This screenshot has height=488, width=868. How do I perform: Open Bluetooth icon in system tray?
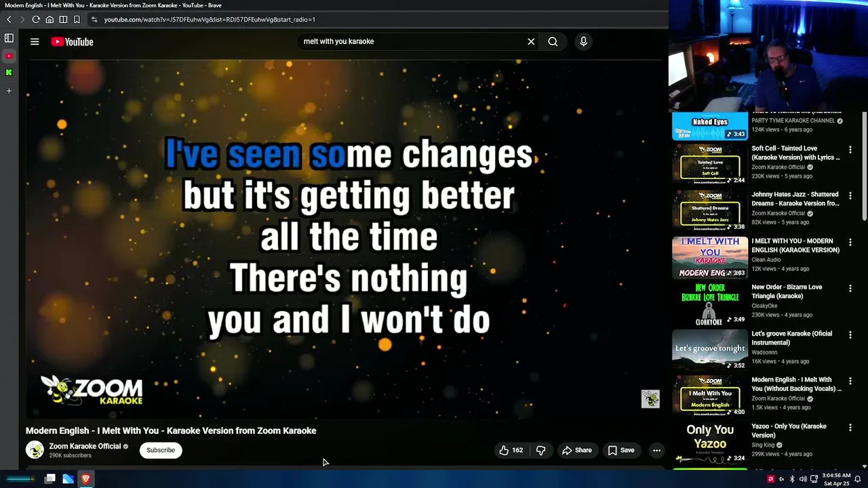point(792,479)
